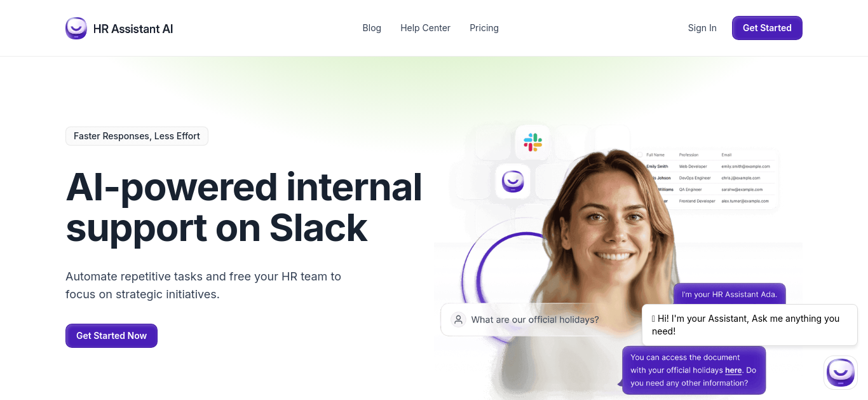Click Get Started Now button

coord(111,336)
